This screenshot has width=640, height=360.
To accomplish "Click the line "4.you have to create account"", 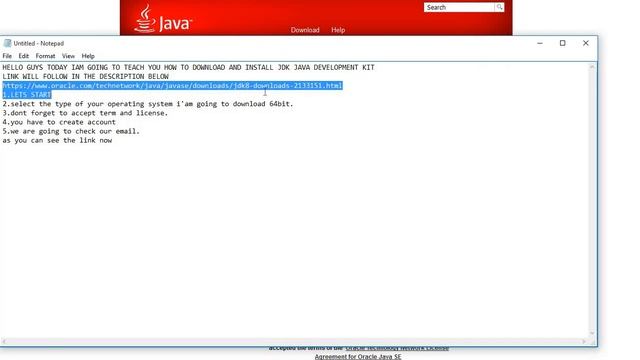I will pyautogui.click(x=59, y=122).
